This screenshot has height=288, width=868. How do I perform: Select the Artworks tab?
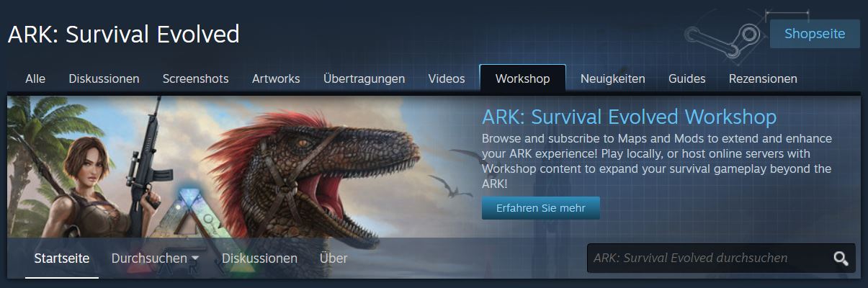point(276,78)
